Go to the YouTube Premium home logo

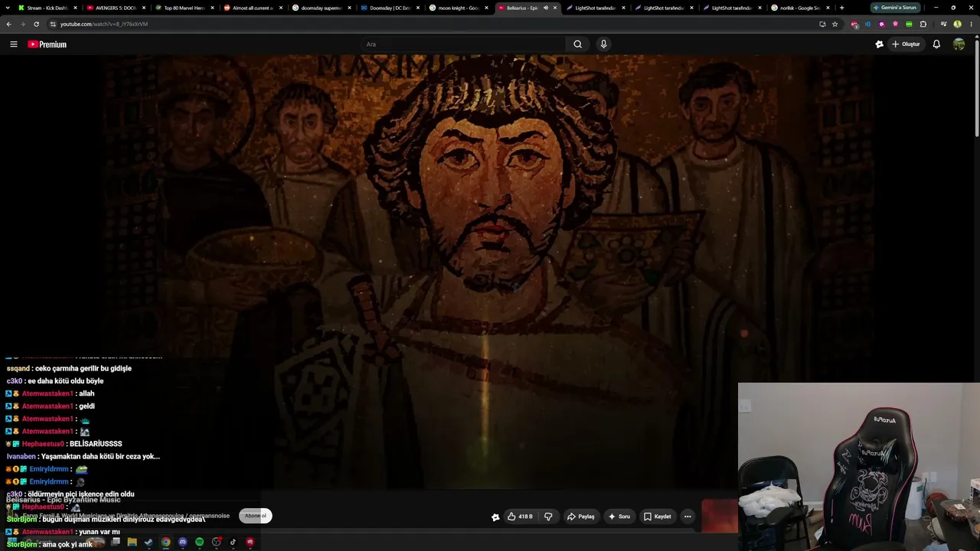tap(47, 44)
